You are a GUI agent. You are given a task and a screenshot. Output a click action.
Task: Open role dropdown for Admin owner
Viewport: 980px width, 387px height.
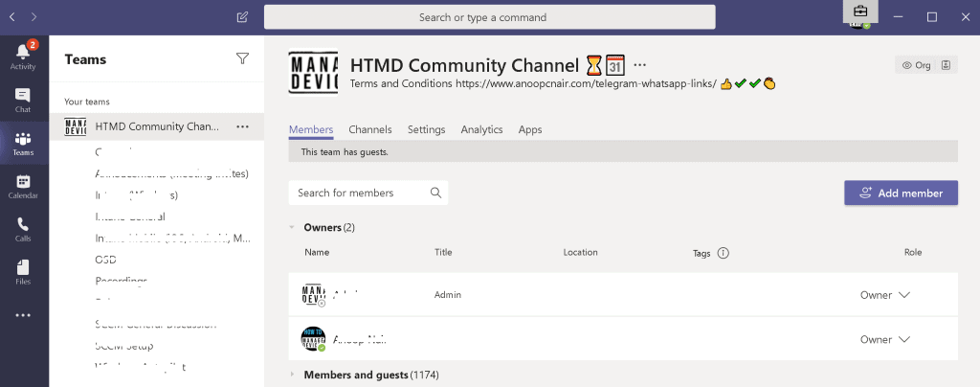coord(885,295)
